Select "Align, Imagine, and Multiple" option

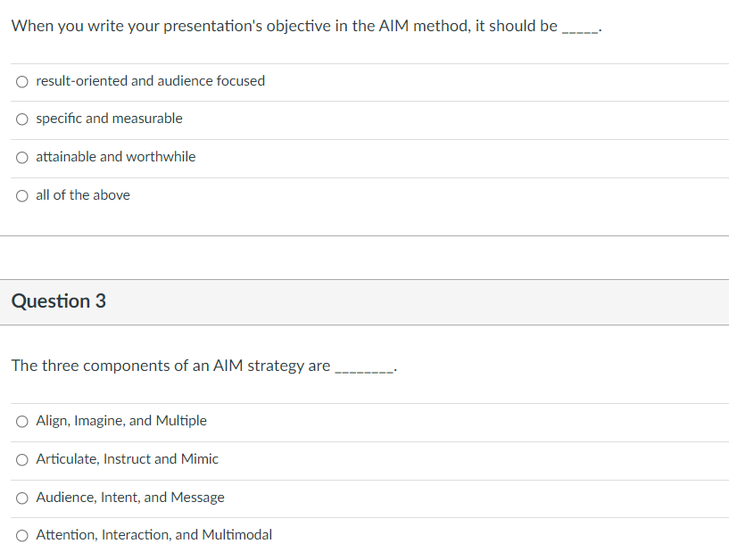tap(120, 420)
